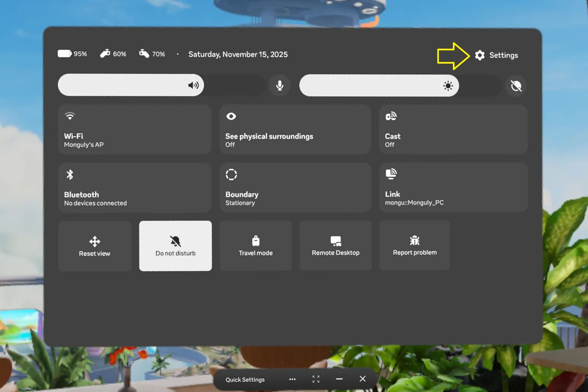Image resolution: width=588 pixels, height=392 pixels.
Task: Click the Settings text label
Action: pyautogui.click(x=503, y=55)
